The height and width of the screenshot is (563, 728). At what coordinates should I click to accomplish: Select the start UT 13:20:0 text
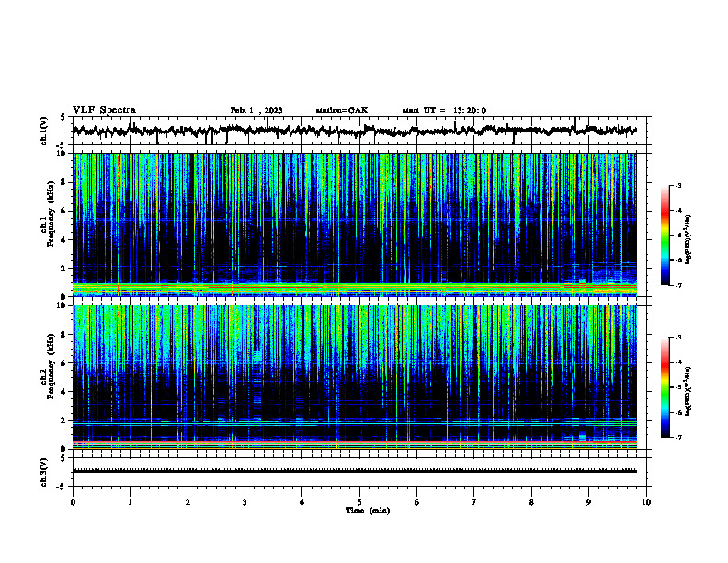pyautogui.click(x=444, y=110)
